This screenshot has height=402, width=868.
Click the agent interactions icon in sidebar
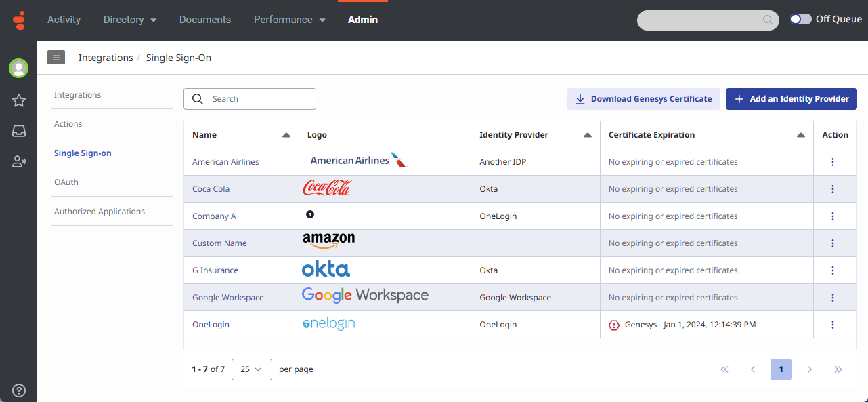tap(19, 161)
